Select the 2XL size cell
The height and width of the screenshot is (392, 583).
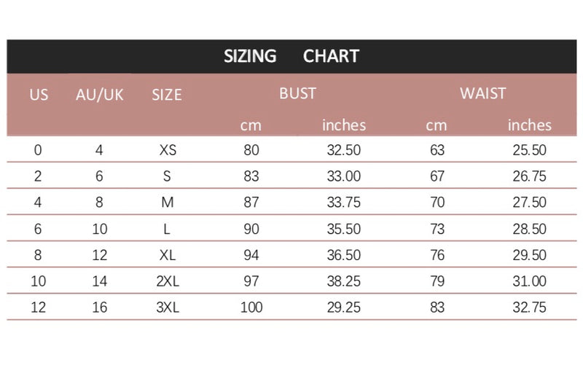point(168,281)
